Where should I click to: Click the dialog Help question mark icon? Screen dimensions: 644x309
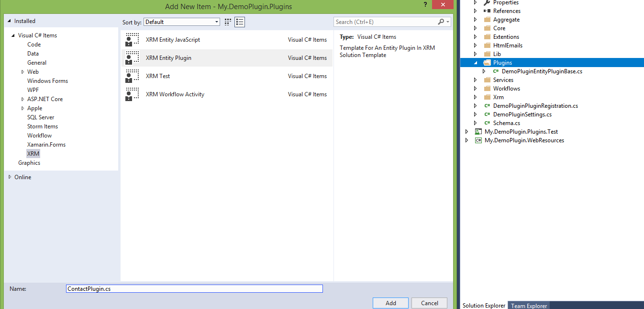coord(425,5)
